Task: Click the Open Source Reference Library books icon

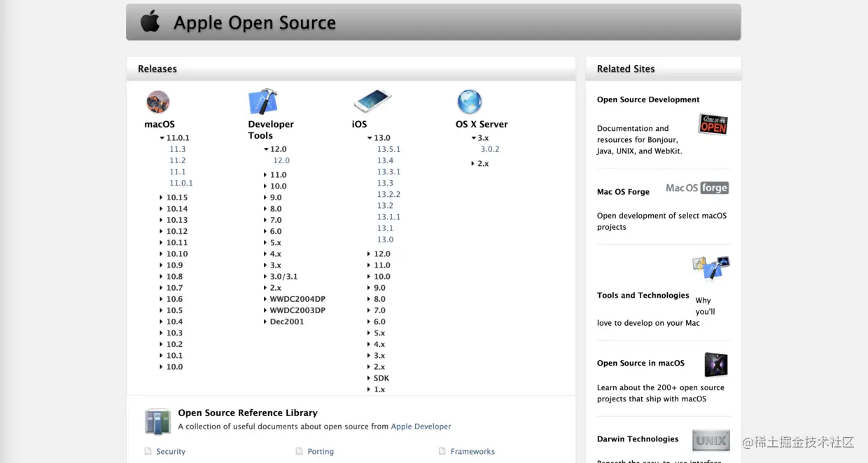Action: pos(157,422)
